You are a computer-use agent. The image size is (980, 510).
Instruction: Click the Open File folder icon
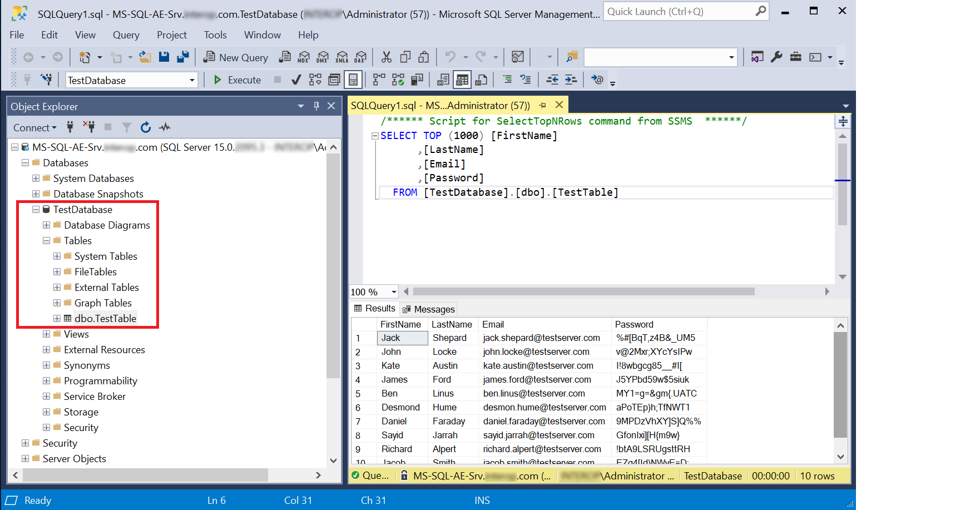point(145,57)
